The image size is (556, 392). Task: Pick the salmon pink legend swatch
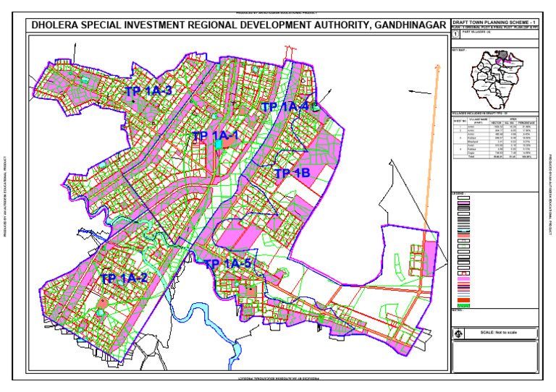[463, 236]
